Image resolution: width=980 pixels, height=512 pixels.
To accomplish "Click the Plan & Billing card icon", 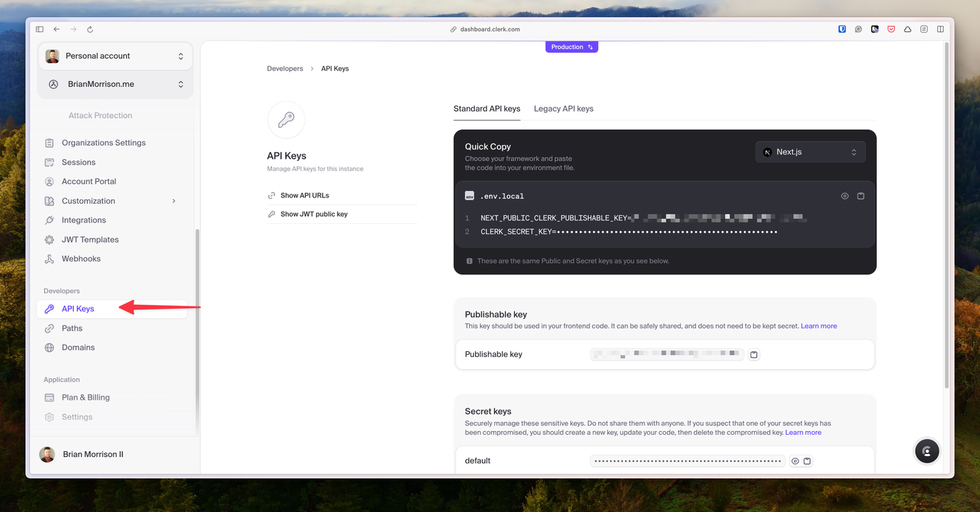I will [49, 398].
